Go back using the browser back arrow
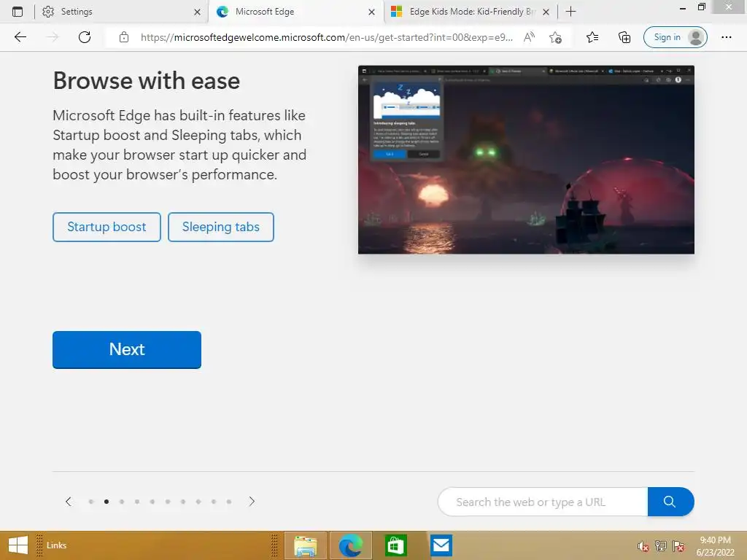The width and height of the screenshot is (747, 560). click(20, 37)
